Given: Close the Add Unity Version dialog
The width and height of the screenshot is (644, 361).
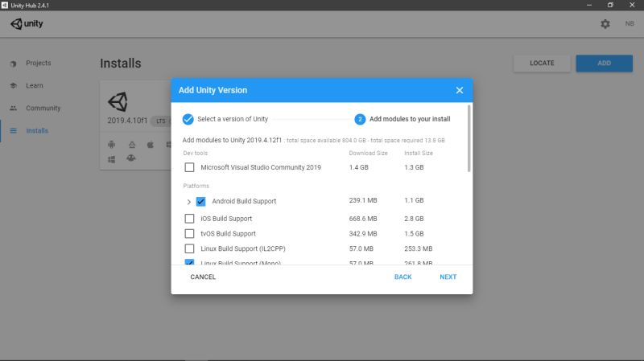Looking at the screenshot, I should pos(459,90).
